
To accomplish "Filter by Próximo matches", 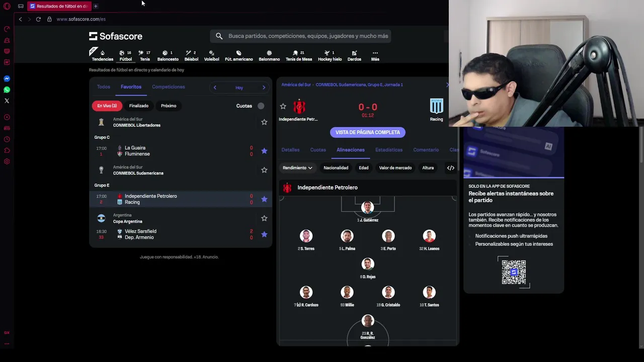I will coord(169,106).
